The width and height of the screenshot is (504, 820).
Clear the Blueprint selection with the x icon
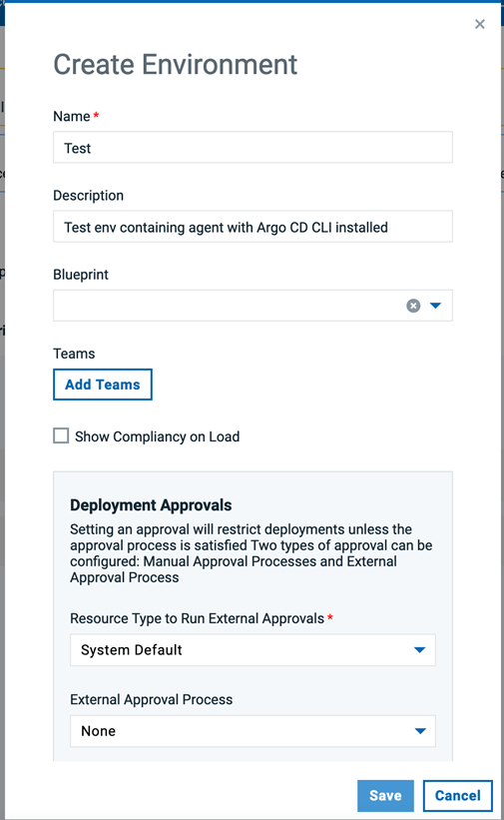(x=413, y=306)
